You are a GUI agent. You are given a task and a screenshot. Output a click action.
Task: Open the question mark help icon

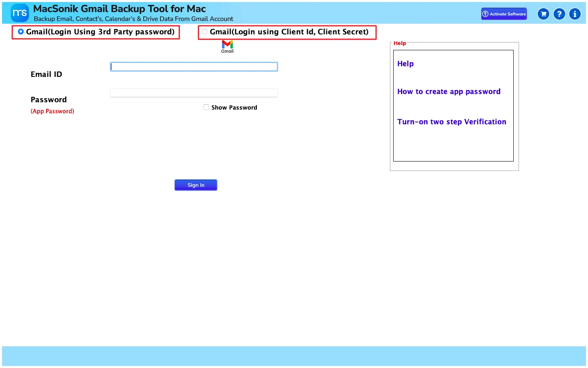point(559,14)
